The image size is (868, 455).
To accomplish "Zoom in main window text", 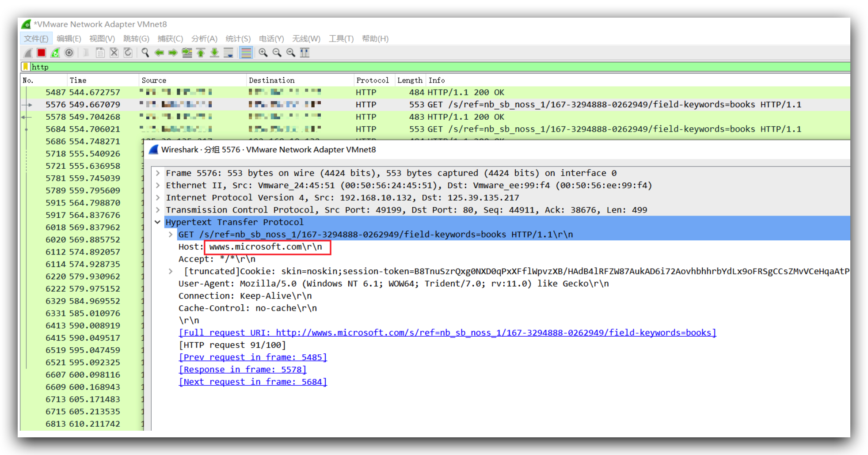I will coord(263,53).
